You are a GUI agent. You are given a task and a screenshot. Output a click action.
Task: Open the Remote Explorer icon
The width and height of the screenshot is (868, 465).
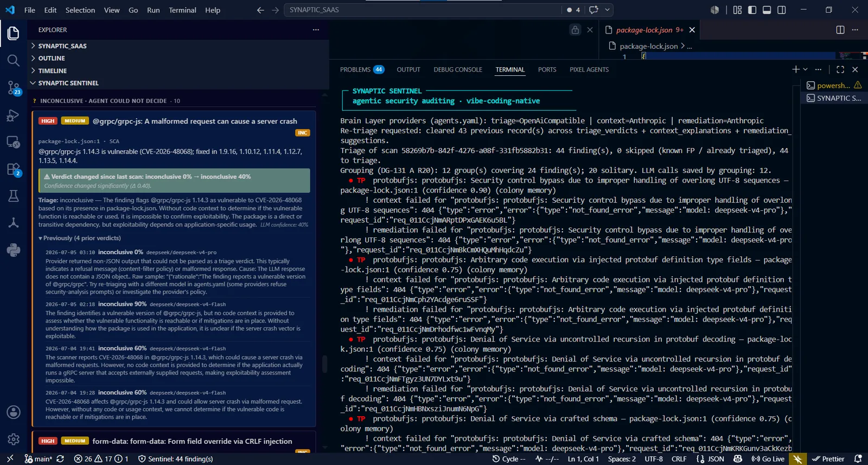(x=14, y=142)
